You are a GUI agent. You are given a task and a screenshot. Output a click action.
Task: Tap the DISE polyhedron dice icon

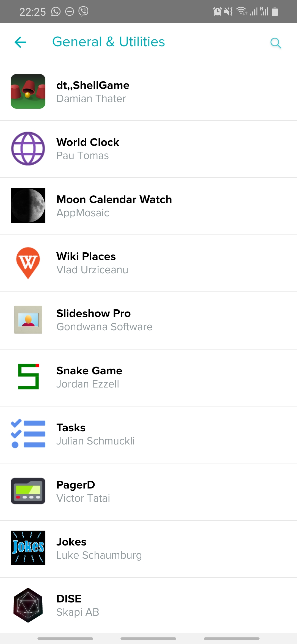pyautogui.click(x=28, y=605)
